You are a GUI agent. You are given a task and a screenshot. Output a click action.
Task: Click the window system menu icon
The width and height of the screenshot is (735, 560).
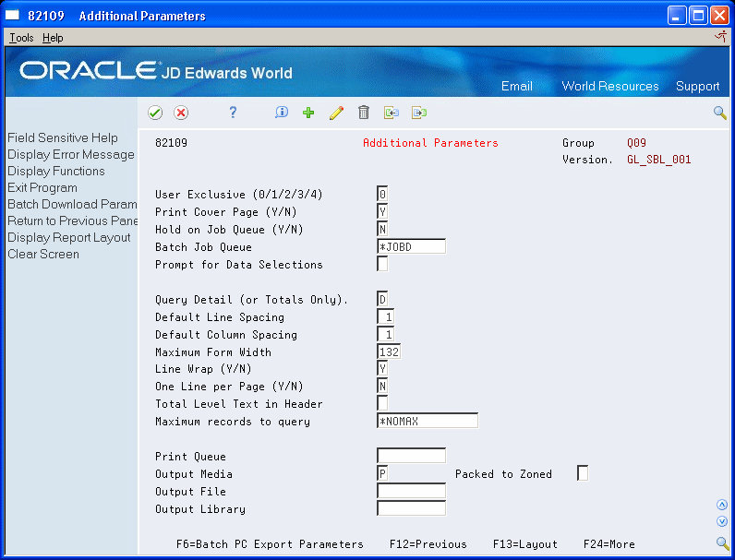click(12, 16)
